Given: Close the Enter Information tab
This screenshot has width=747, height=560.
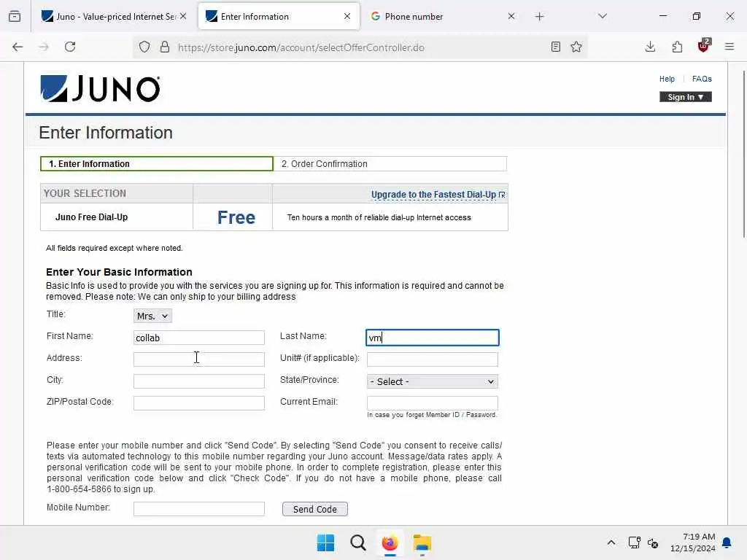Looking at the screenshot, I should (x=347, y=16).
